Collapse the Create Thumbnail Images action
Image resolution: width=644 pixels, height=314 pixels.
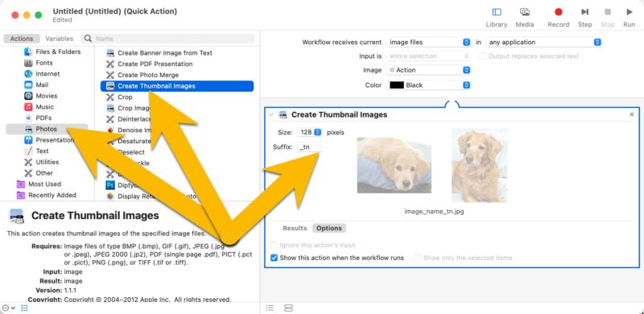pyautogui.click(x=271, y=114)
